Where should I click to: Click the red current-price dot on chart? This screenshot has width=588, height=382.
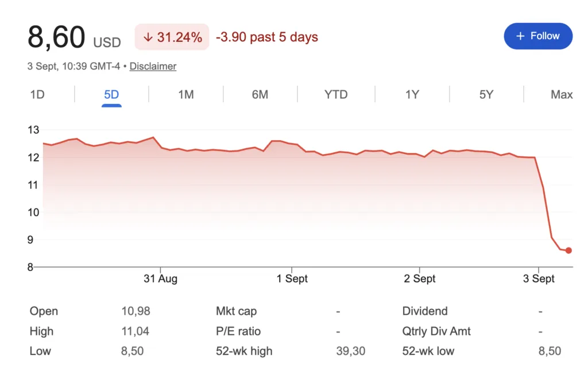568,250
